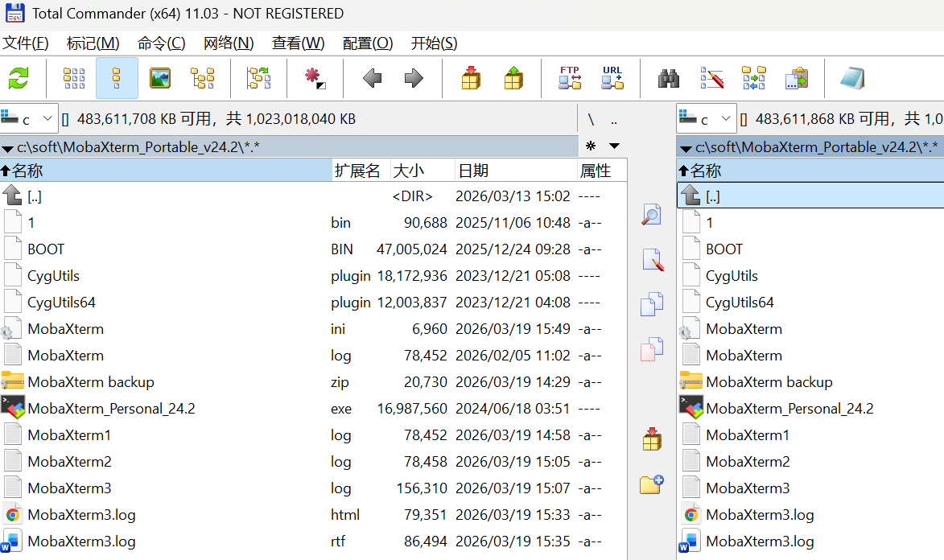944x560 pixels.
Task: Select the full details view icon
Action: [x=117, y=78]
